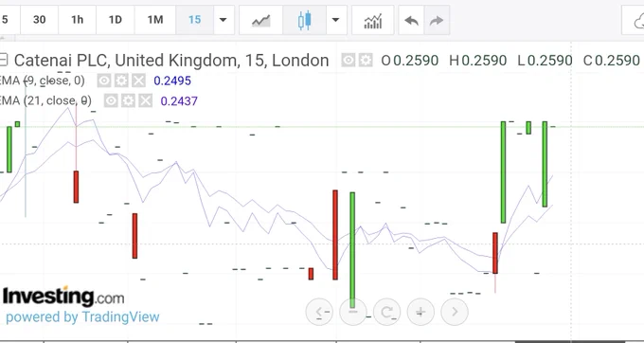Expand the chart style dropdown

[336, 20]
